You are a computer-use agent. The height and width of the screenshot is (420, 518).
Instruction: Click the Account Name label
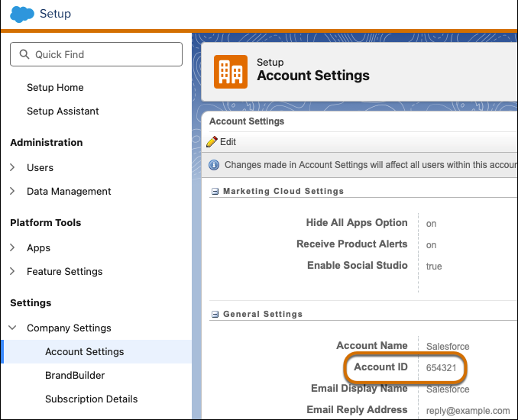click(372, 346)
